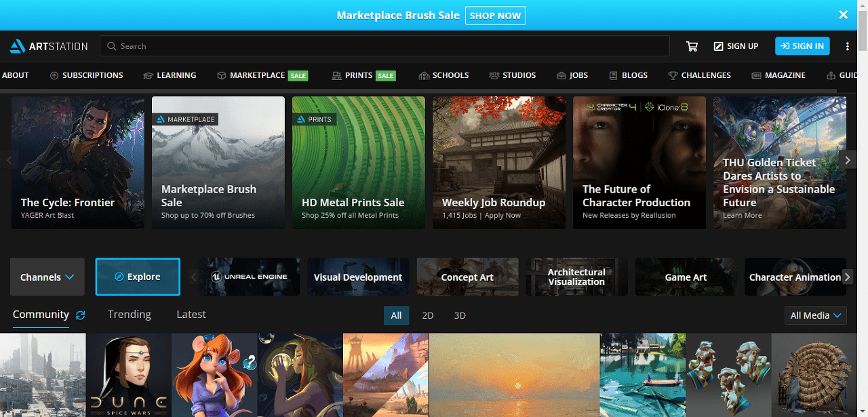The image size is (868, 417).
Task: Click the Marketplace cube icon
Action: coord(221,75)
